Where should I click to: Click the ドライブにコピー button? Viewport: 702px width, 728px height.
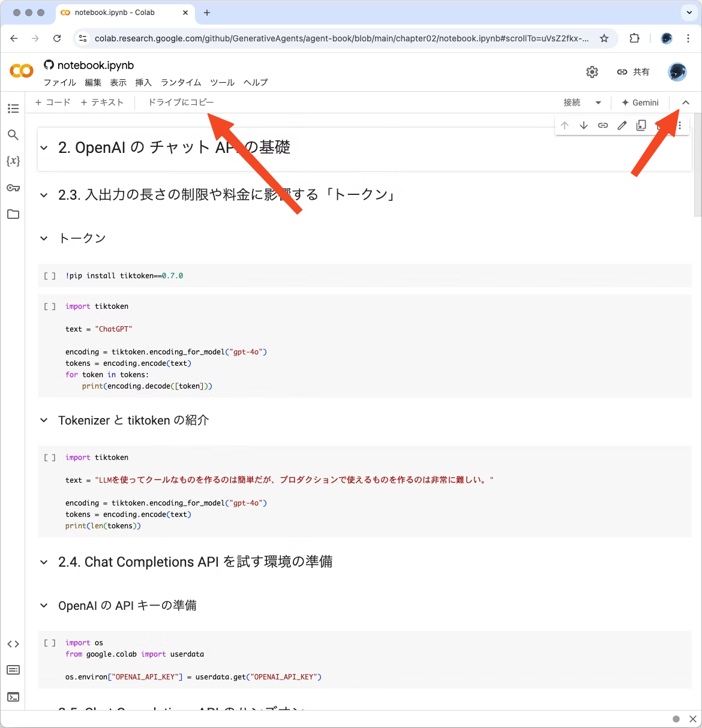[x=181, y=102]
